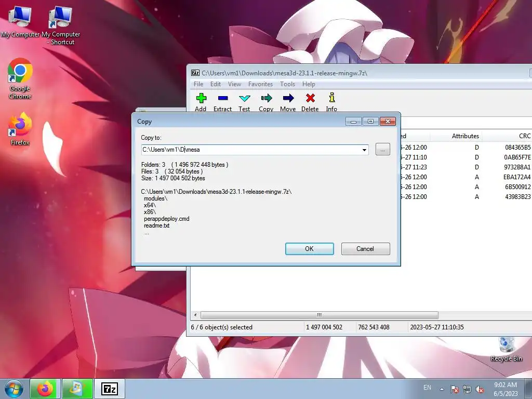The width and height of the screenshot is (532, 399).
Task: Click the second green taskbar program button
Action: (x=77, y=389)
